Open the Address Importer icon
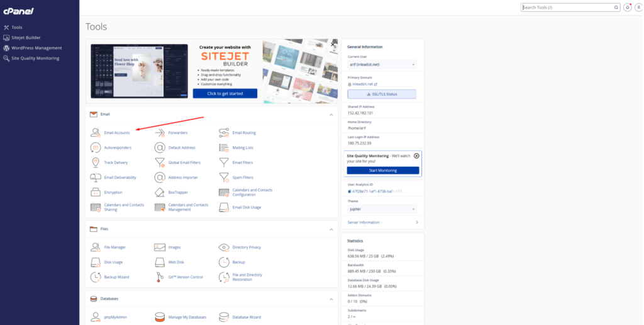The height and width of the screenshot is (325, 644). (159, 178)
